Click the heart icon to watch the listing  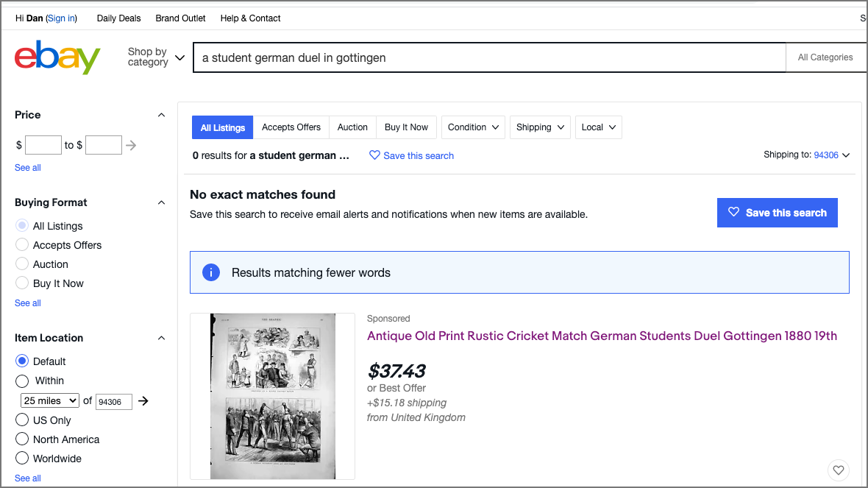pos(838,470)
